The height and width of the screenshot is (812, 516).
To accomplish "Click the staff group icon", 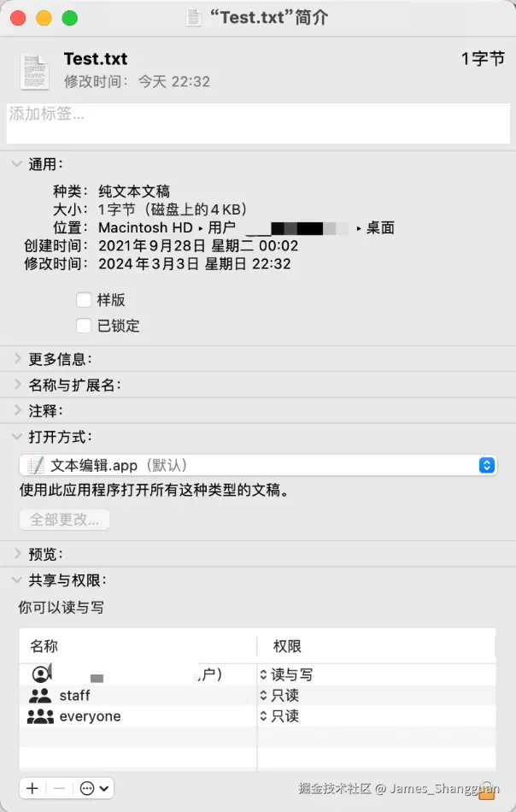I will (x=40, y=696).
